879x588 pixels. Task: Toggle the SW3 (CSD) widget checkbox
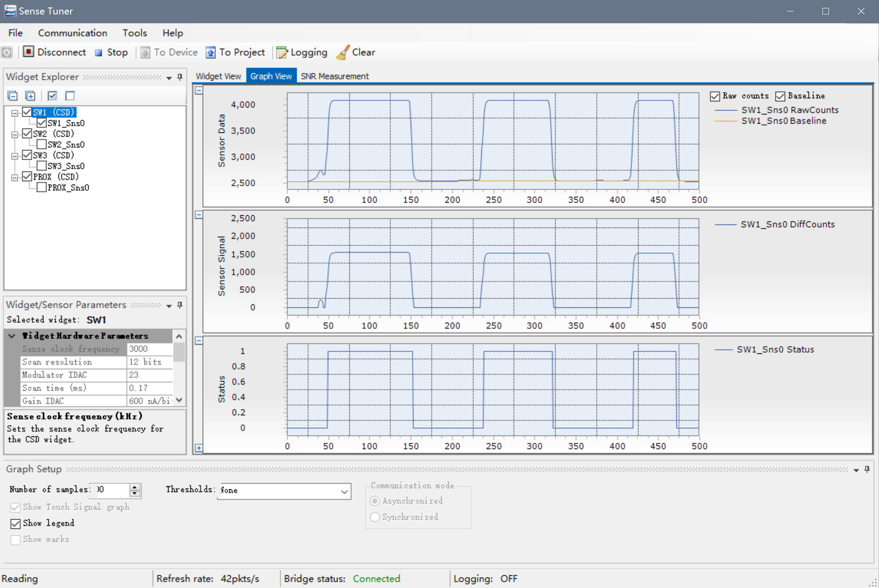click(27, 155)
